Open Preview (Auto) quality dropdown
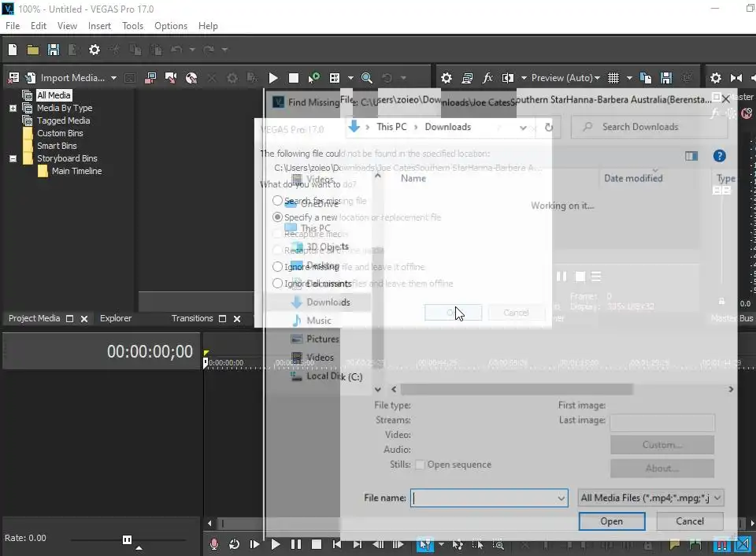Screen dimensions: 756x556 pos(598,78)
